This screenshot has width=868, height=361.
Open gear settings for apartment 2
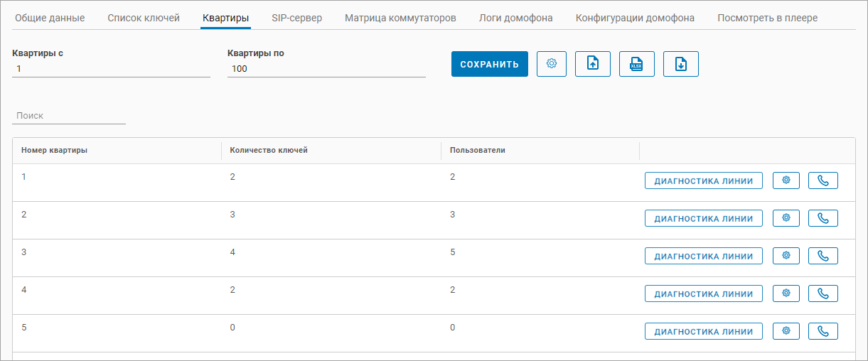[x=786, y=218]
